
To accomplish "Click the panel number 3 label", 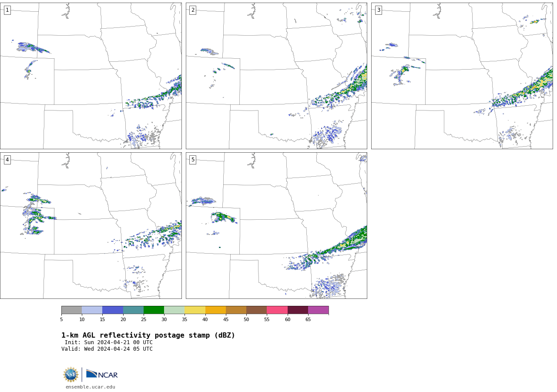I will (378, 10).
